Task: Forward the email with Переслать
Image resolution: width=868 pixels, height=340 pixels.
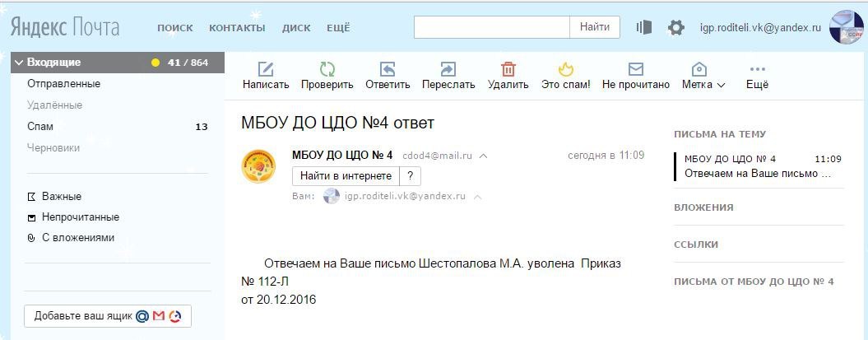Action: click(448, 70)
